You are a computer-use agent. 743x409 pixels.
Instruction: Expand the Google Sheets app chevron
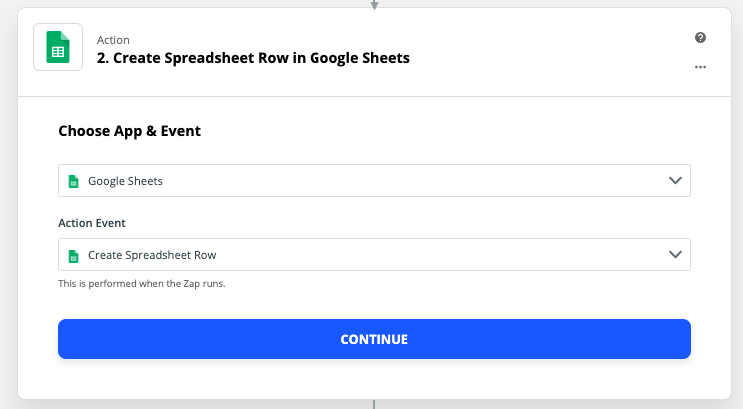click(x=675, y=181)
